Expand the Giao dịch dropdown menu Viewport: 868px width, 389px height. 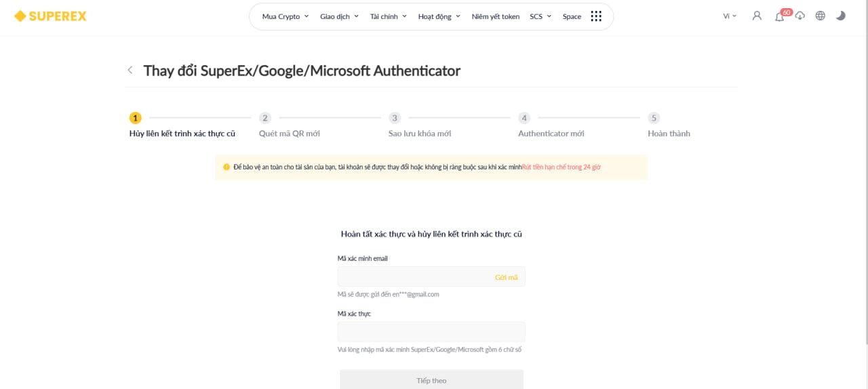click(339, 16)
